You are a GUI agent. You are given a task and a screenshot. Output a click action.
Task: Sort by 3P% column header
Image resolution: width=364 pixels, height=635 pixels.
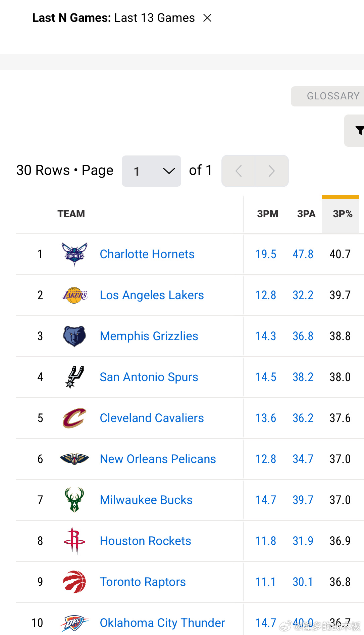(342, 214)
